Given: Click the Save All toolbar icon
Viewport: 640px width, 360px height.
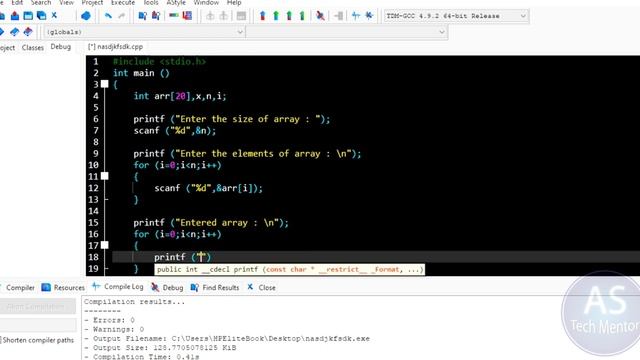Looking at the screenshot, I should coord(41,16).
